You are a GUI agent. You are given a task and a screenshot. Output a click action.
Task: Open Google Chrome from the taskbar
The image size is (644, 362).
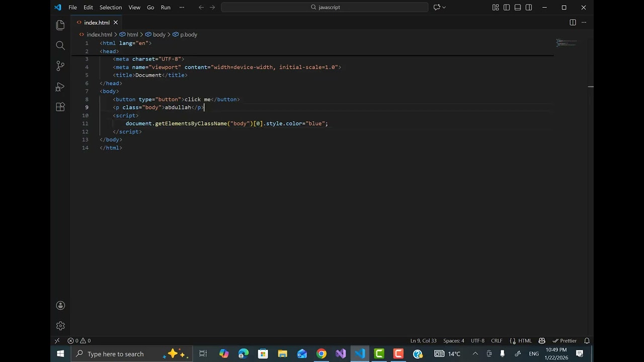click(x=321, y=354)
